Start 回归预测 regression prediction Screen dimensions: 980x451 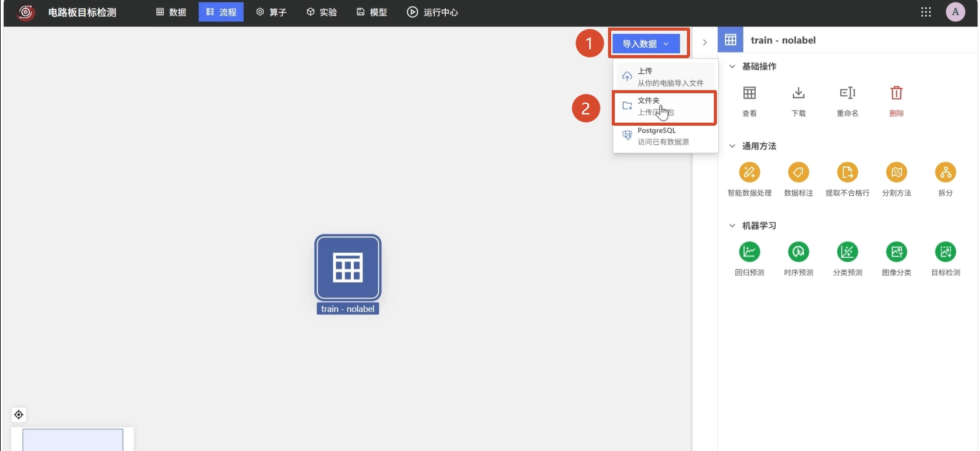[x=750, y=251]
